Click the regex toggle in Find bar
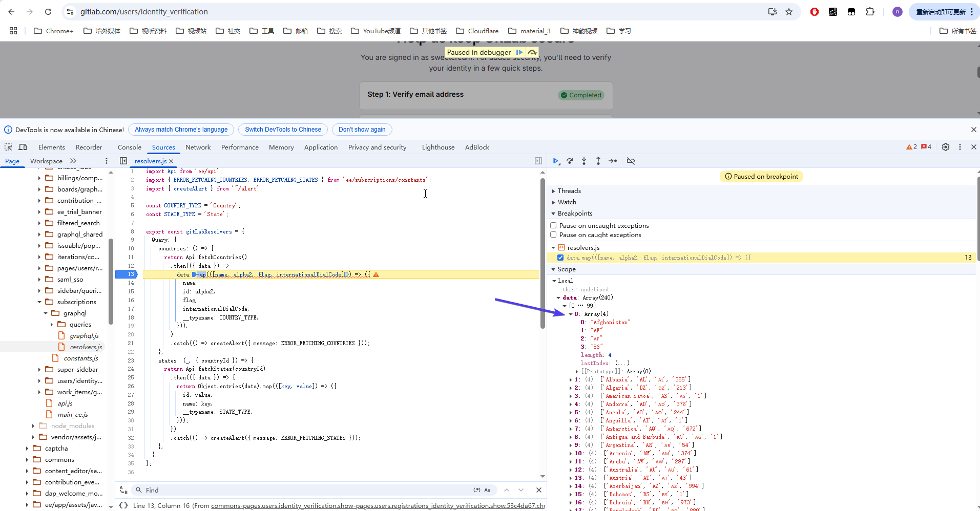 (477, 490)
